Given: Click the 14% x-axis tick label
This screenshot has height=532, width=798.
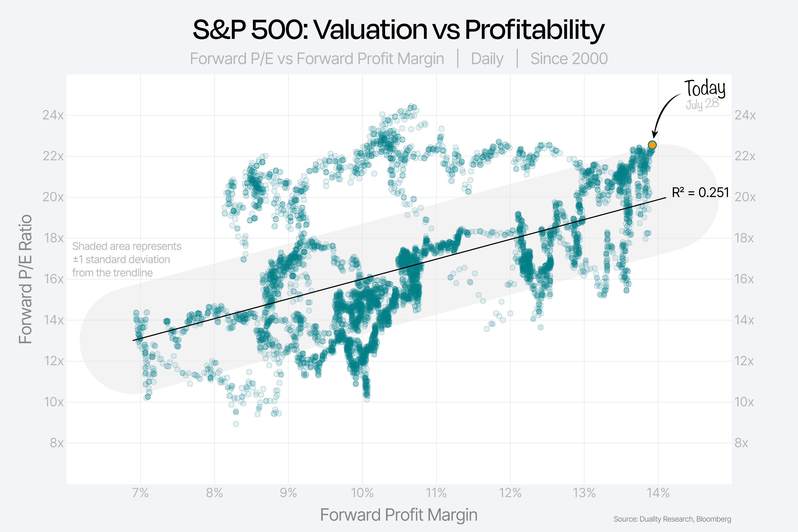Looking at the screenshot, I should click(x=658, y=493).
